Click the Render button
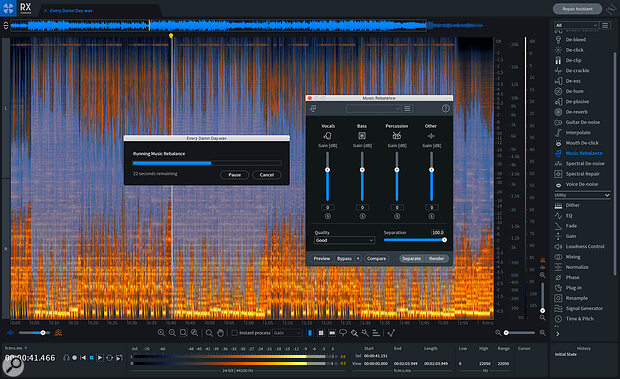This screenshot has width=620, height=379. pos(437,258)
